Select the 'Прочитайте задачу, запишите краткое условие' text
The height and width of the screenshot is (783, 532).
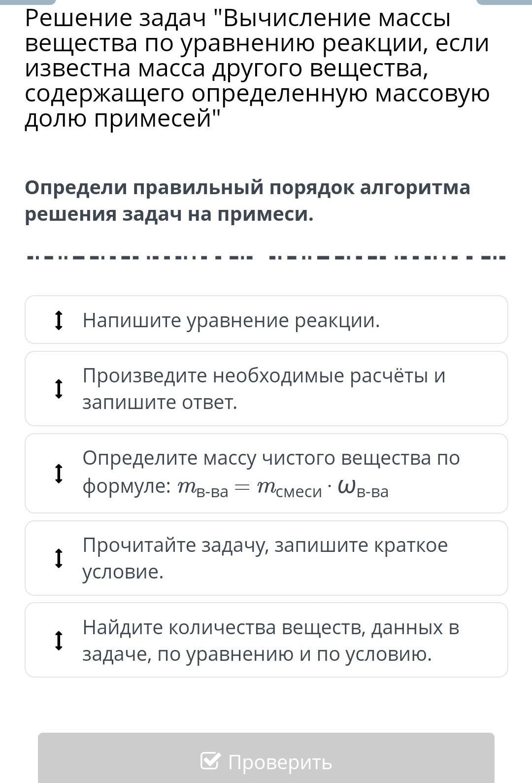[x=265, y=558]
